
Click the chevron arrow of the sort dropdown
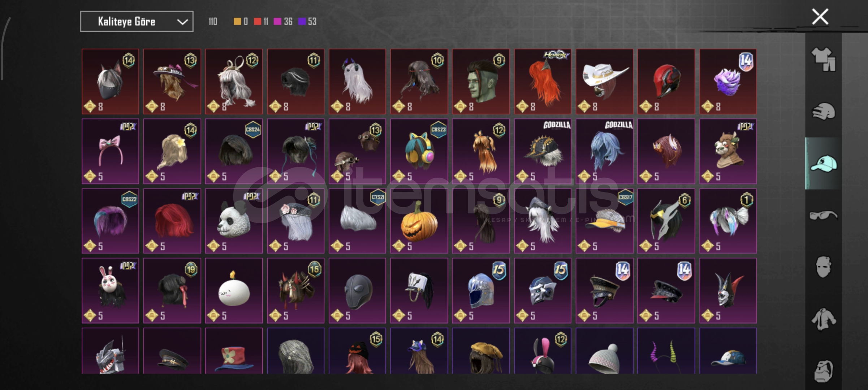click(182, 22)
